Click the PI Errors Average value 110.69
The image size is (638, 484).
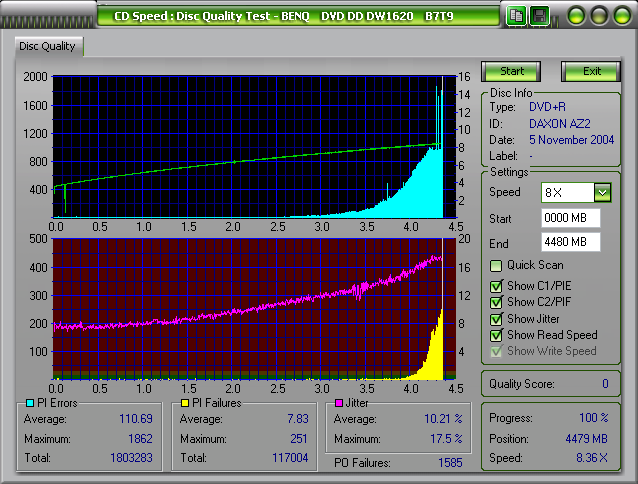coord(136,419)
